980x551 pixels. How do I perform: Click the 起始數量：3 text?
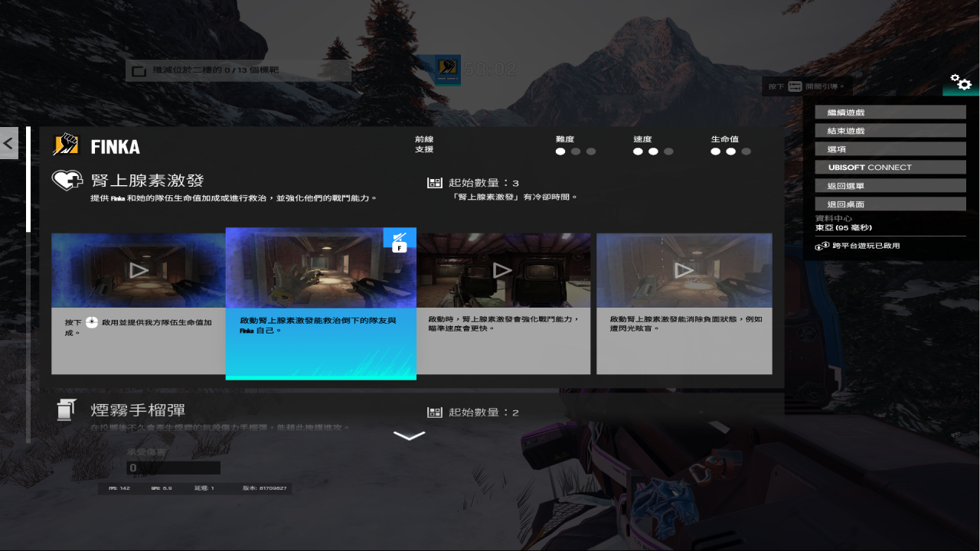(x=484, y=183)
